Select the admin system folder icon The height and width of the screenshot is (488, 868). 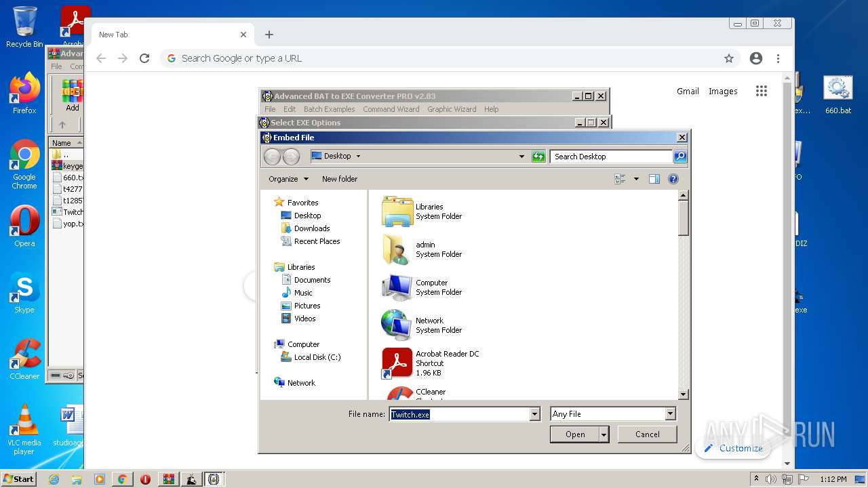tap(397, 249)
